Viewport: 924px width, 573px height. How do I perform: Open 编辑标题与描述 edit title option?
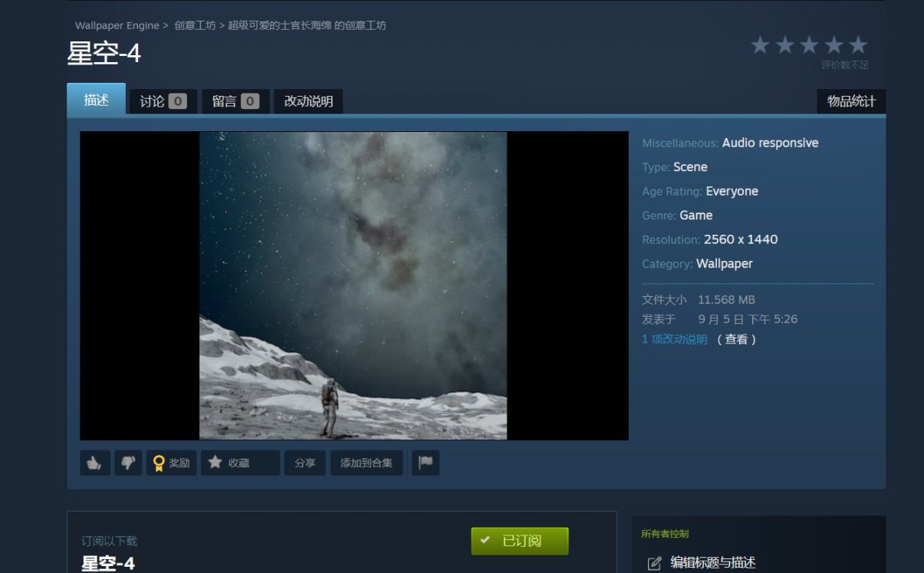(713, 562)
